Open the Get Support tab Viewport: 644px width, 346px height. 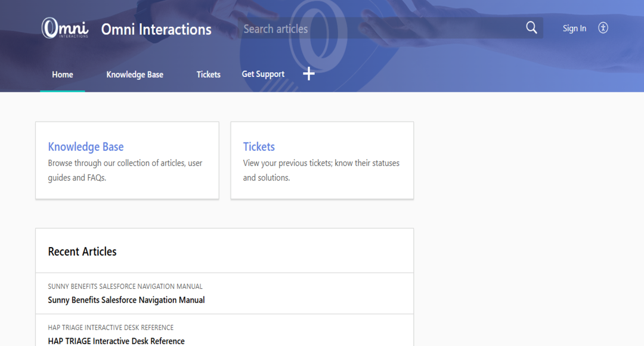point(263,75)
